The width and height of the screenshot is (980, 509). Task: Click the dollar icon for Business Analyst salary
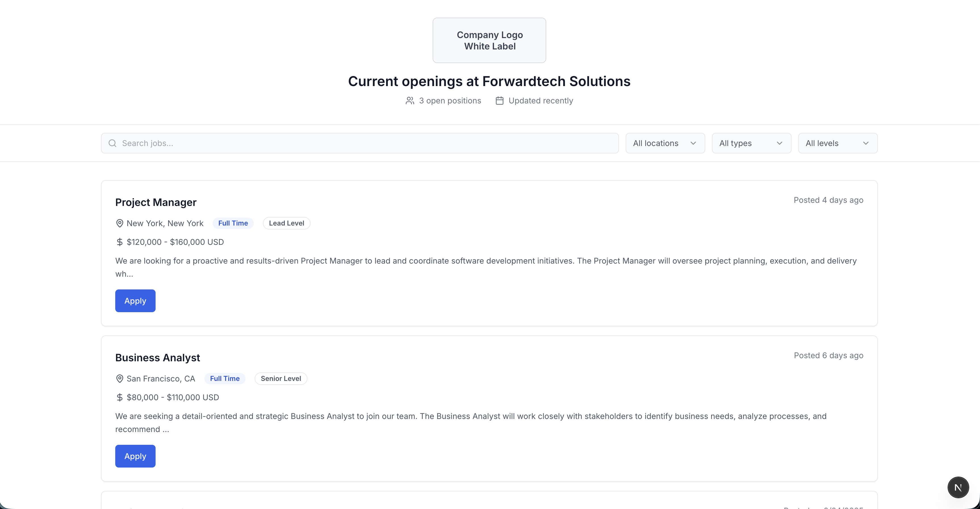pyautogui.click(x=120, y=397)
